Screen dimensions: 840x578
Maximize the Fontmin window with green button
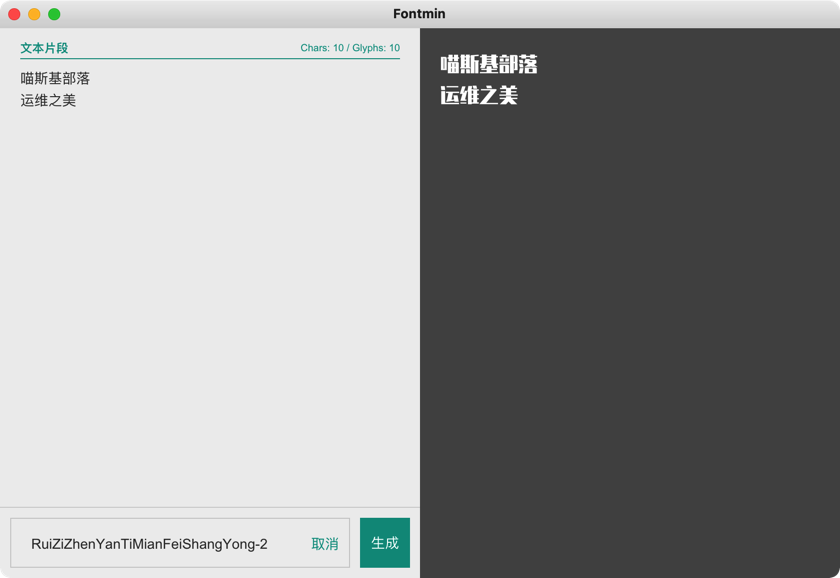[54, 14]
